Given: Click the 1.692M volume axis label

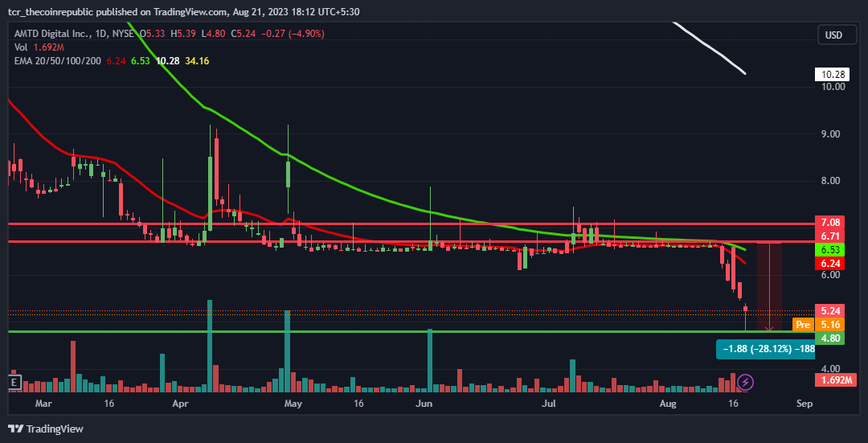Looking at the screenshot, I should tap(836, 379).
